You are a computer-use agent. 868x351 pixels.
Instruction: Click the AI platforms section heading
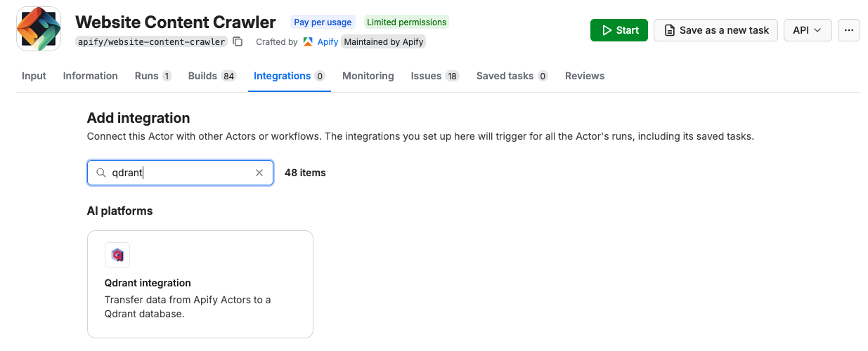coord(119,211)
